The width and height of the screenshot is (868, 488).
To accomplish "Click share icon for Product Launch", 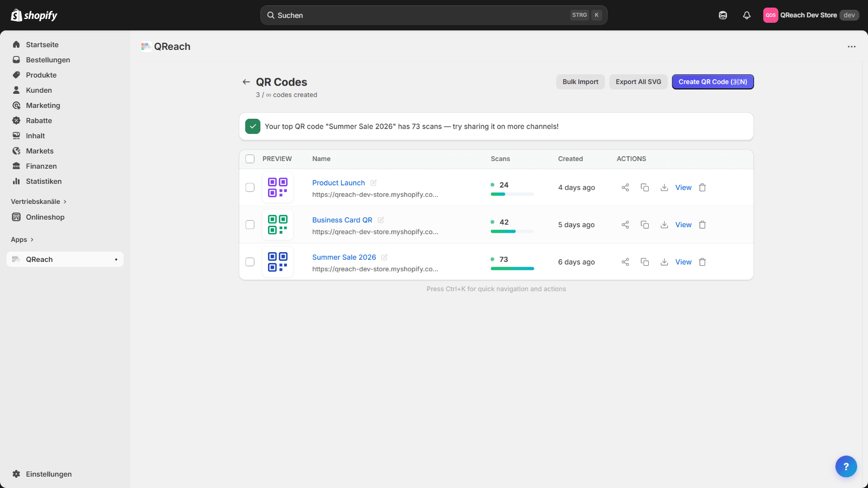I will pyautogui.click(x=625, y=188).
